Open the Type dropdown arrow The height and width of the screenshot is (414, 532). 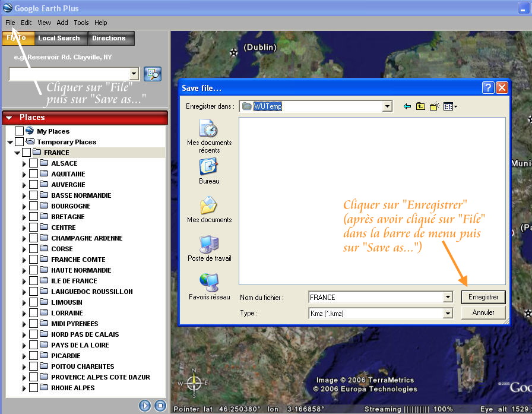(x=448, y=313)
